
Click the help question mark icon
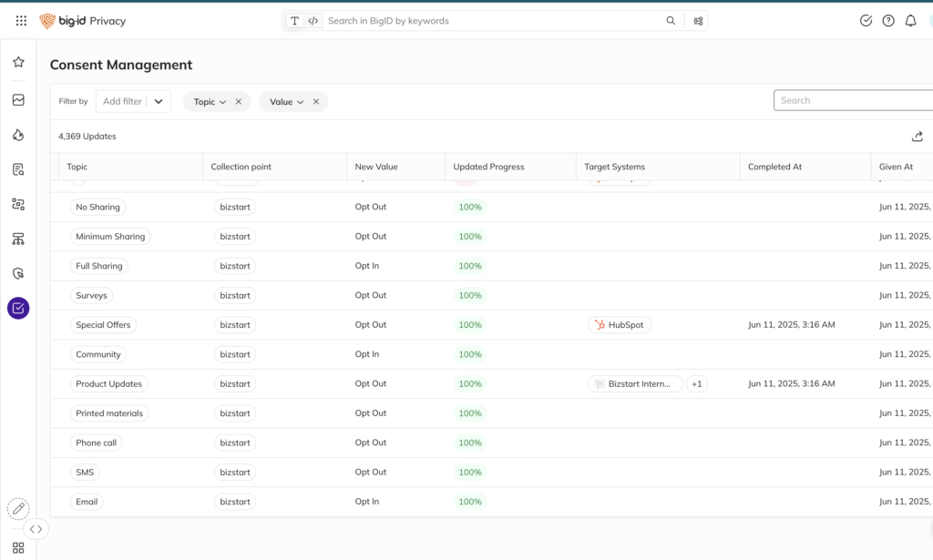(888, 21)
